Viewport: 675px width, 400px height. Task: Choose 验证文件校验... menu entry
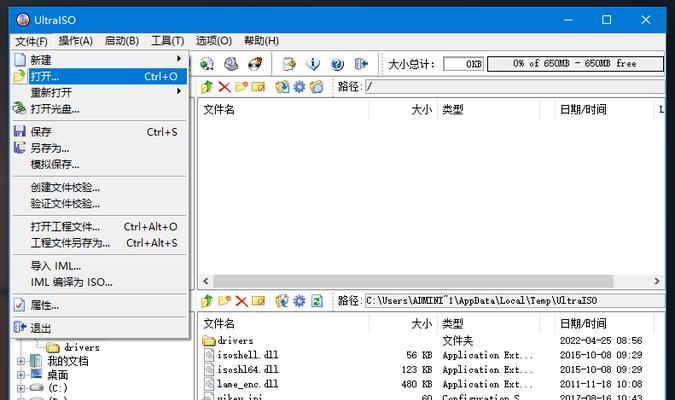click(99, 204)
